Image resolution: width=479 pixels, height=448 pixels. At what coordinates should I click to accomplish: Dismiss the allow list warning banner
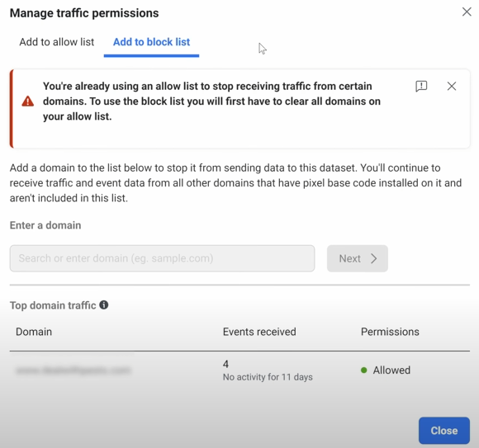[452, 86]
